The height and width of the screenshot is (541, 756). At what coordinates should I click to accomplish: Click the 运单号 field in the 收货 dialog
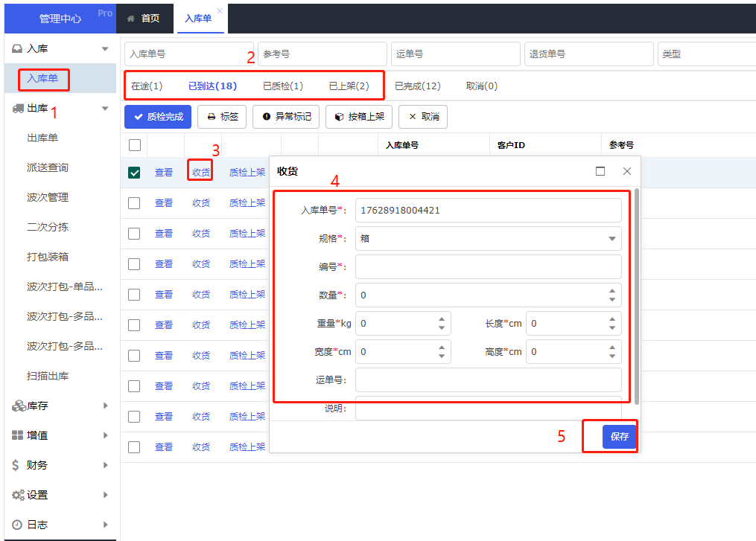point(488,380)
